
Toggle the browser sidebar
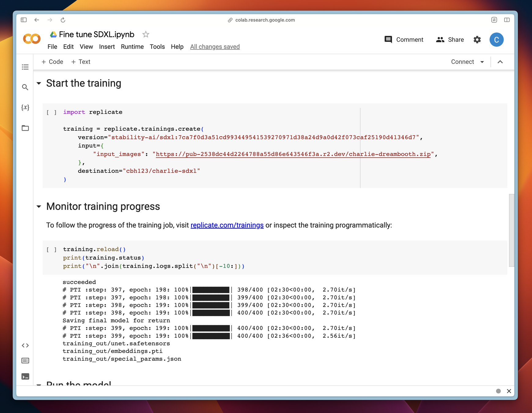(x=24, y=20)
